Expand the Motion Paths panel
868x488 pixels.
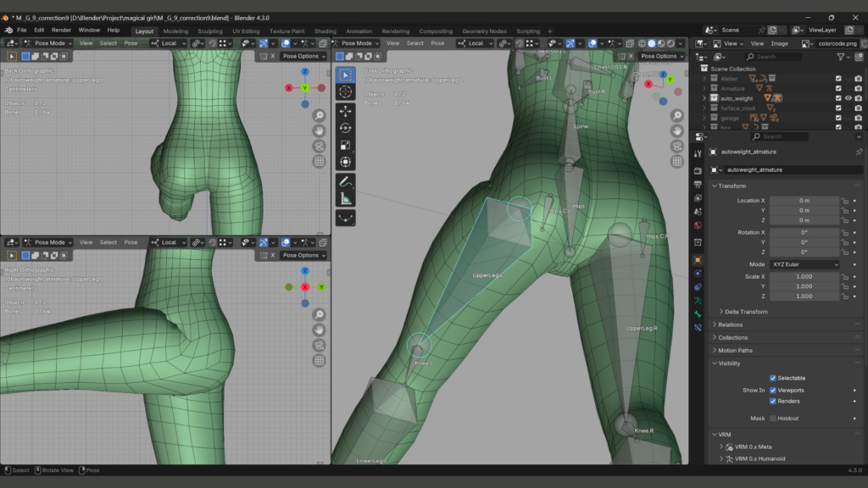(x=735, y=350)
